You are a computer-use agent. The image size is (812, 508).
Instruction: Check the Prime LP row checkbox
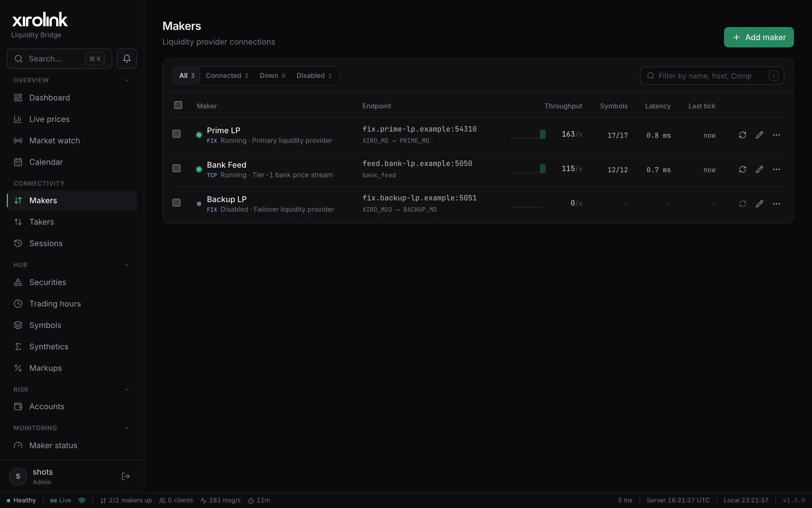[176, 134]
